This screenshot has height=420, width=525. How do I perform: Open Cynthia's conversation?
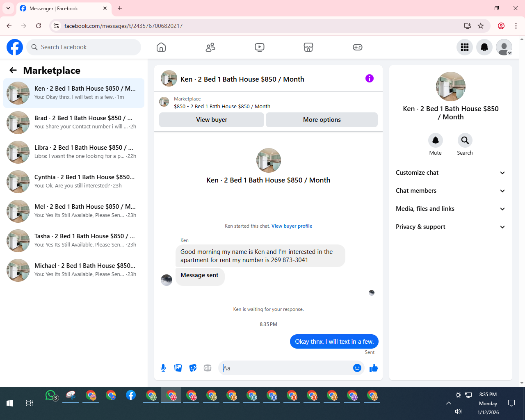74,182
